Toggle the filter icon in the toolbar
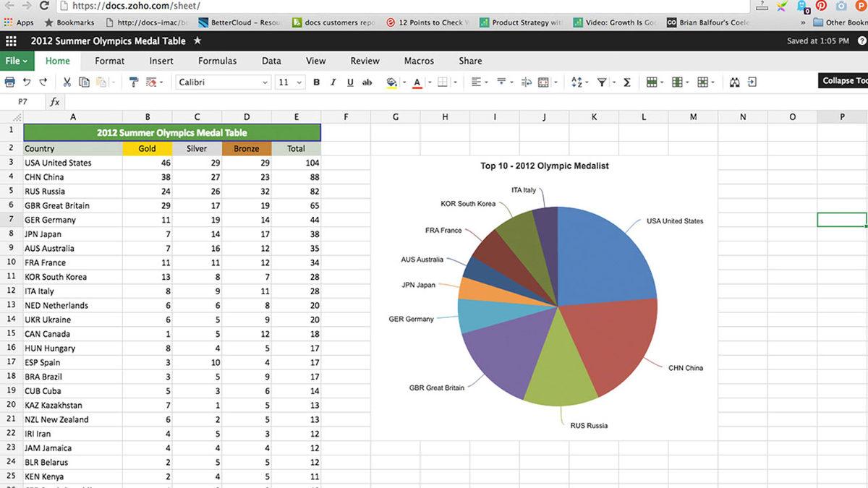Screen dimensions: 868x488 (x=602, y=82)
